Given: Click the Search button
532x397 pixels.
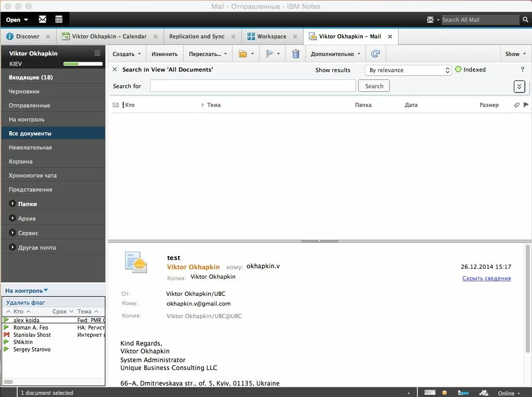Looking at the screenshot, I should point(374,86).
